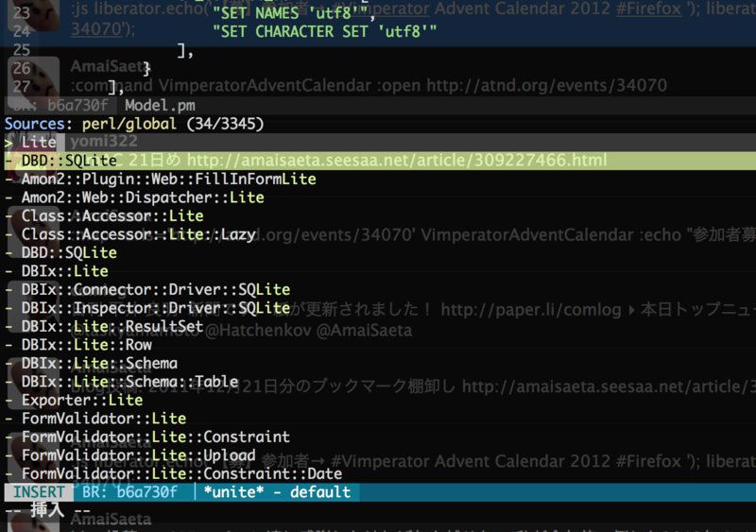The height and width of the screenshot is (532, 756).
Task: Choose the Class::Accessor::Lite::Lazy row
Action: (x=138, y=234)
